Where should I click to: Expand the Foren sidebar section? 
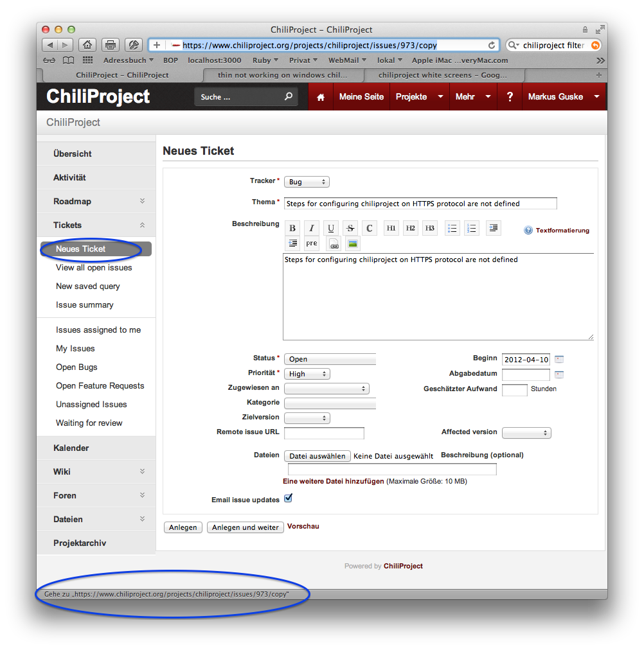(x=142, y=495)
